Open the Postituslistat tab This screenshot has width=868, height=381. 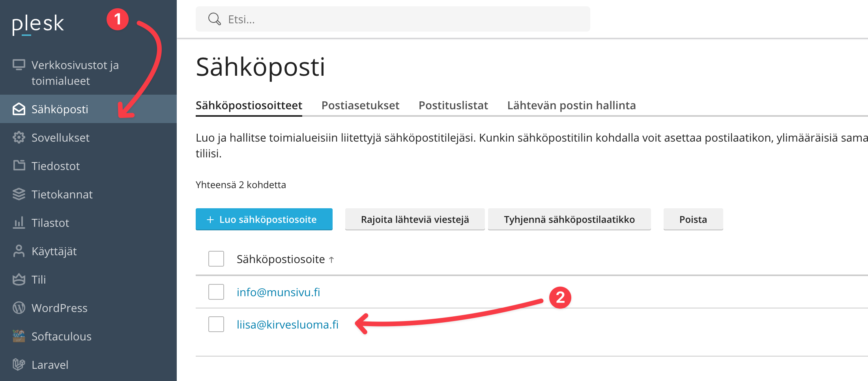click(x=453, y=105)
